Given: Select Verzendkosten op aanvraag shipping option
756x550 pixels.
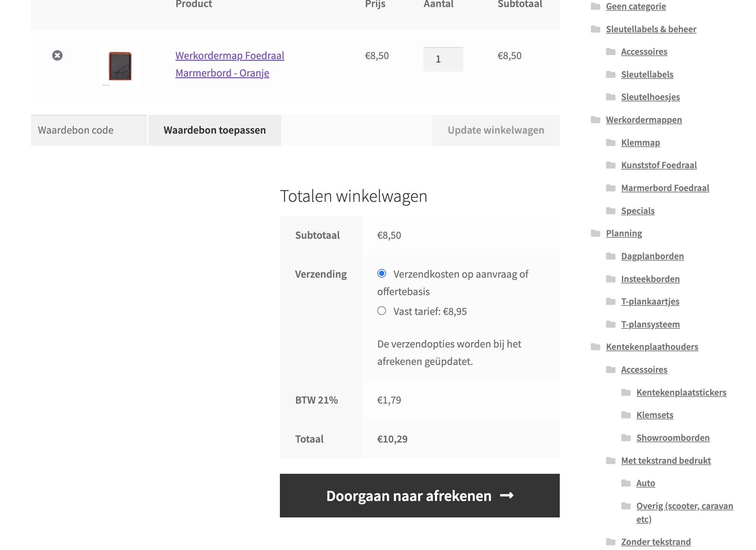Looking at the screenshot, I should 381,273.
